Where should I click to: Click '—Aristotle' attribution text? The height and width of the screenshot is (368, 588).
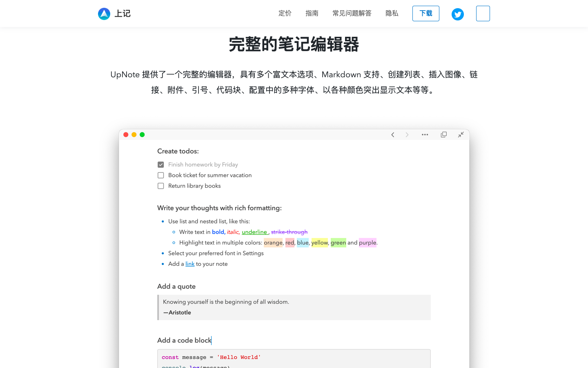tap(177, 312)
